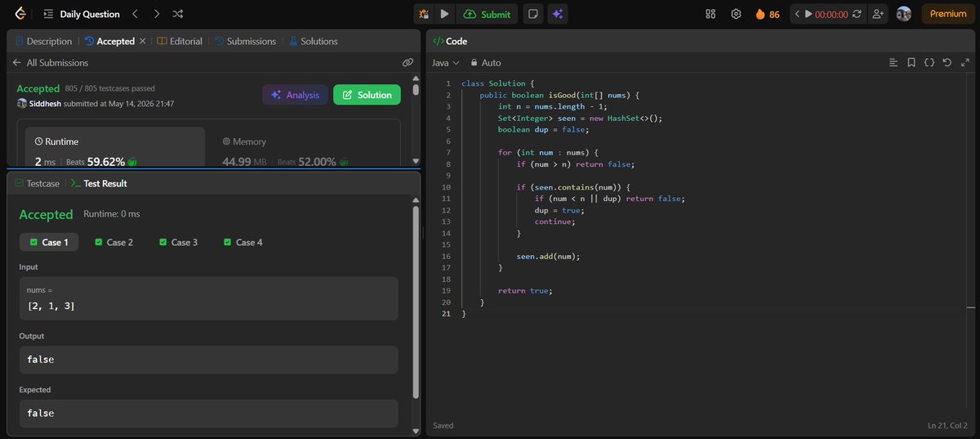The width and height of the screenshot is (980, 439).
Task: Switch to the Submissions tab
Action: pos(245,41)
